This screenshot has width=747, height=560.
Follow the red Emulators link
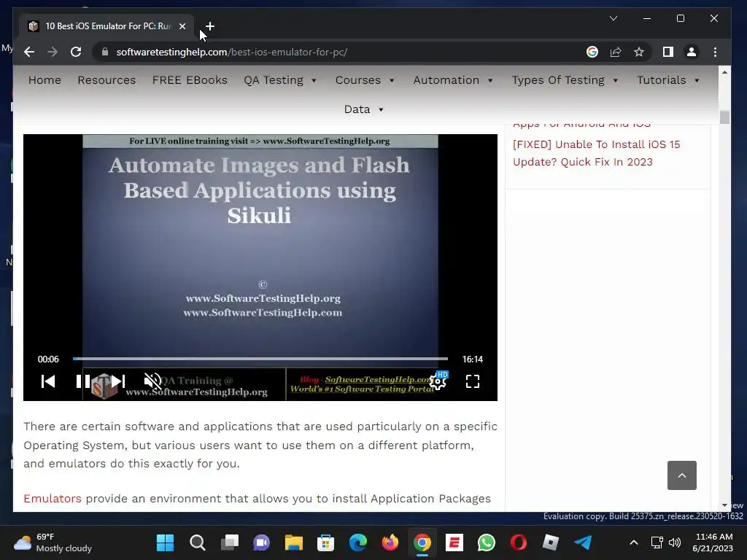[53, 498]
